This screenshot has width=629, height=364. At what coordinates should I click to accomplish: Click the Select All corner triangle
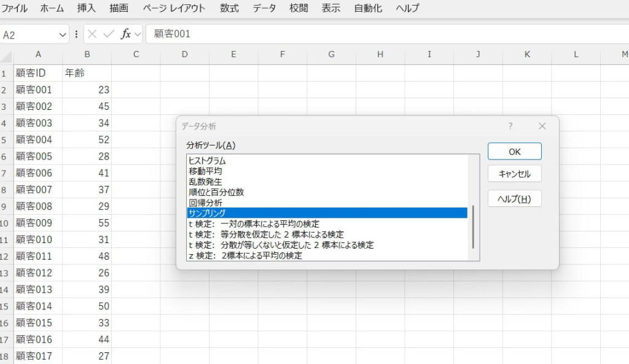(7, 56)
